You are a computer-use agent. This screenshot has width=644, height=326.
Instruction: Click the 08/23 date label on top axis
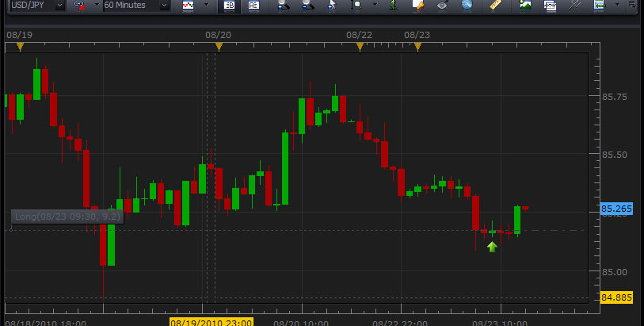click(417, 36)
